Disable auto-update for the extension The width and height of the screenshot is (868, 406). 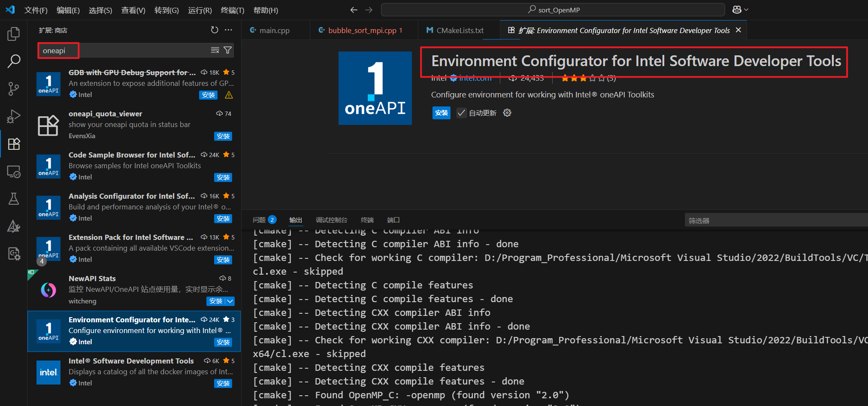click(x=461, y=113)
